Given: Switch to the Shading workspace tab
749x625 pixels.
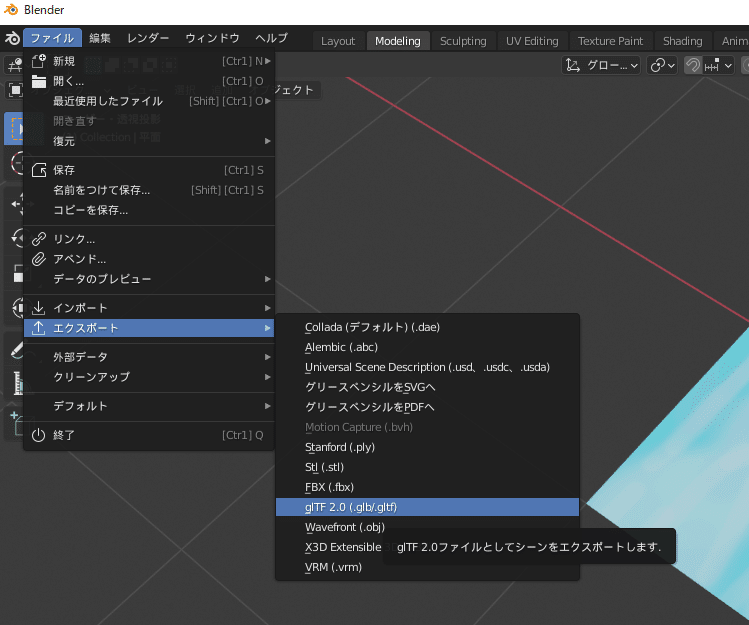Looking at the screenshot, I should [683, 41].
